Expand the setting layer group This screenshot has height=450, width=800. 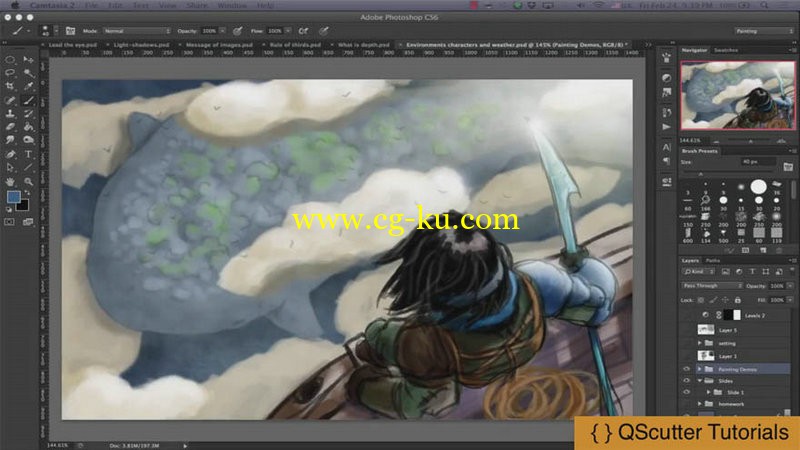[699, 343]
